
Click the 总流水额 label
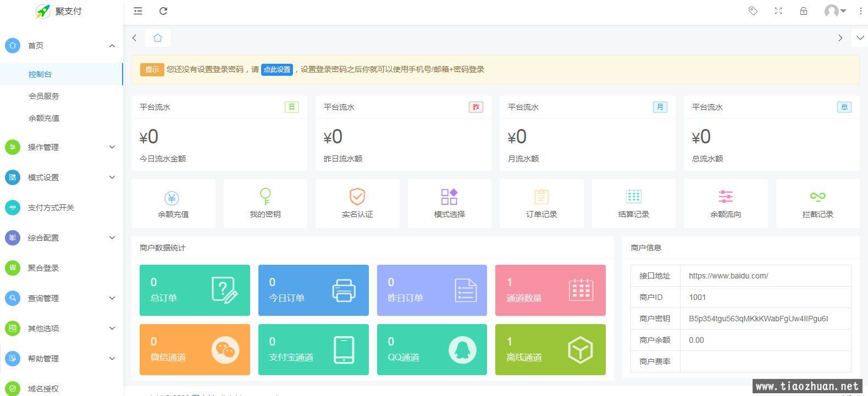pyautogui.click(x=707, y=159)
